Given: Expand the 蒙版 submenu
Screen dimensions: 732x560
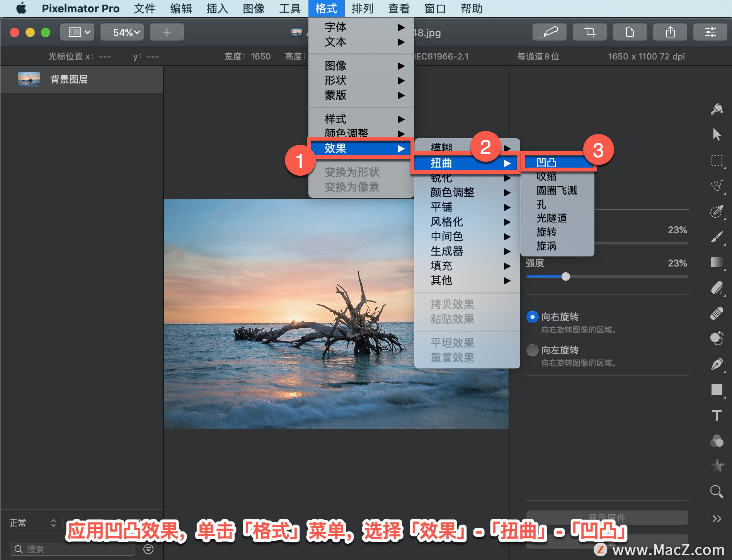Looking at the screenshot, I should pos(361,95).
